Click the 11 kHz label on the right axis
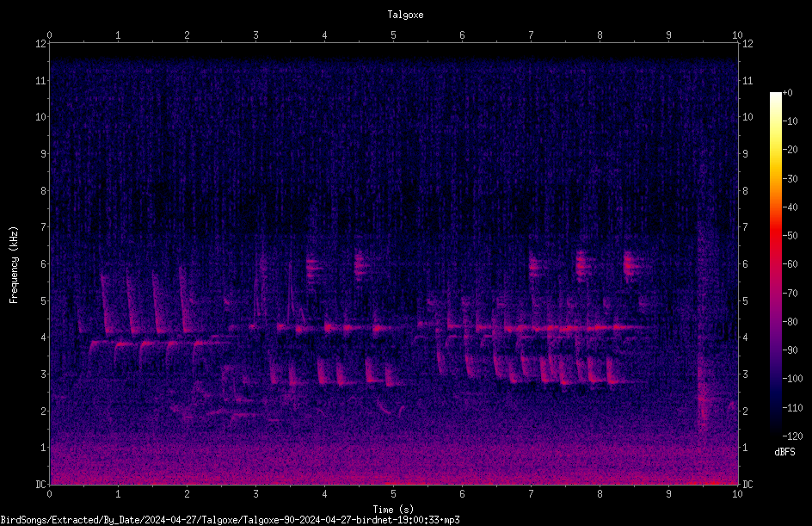The height and width of the screenshot is (526, 812). (747, 80)
